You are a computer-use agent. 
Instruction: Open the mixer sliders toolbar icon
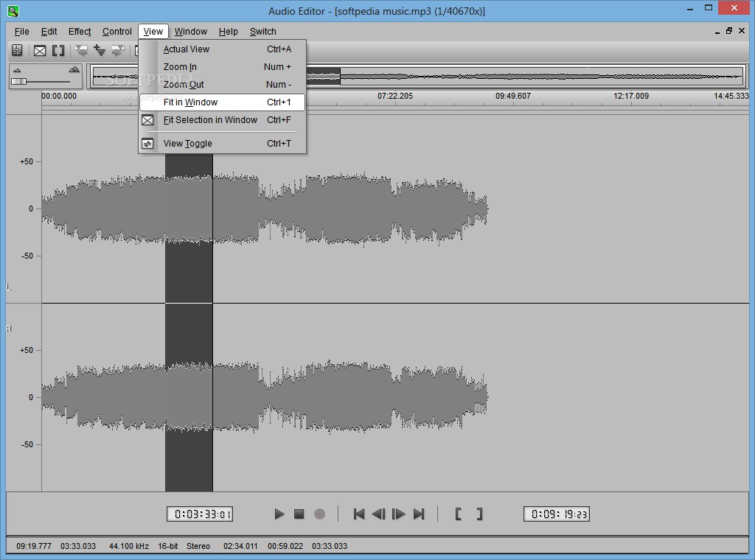tap(18, 50)
